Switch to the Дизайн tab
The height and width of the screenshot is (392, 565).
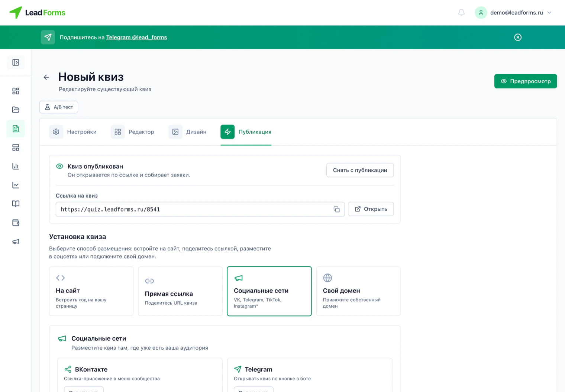click(x=187, y=132)
